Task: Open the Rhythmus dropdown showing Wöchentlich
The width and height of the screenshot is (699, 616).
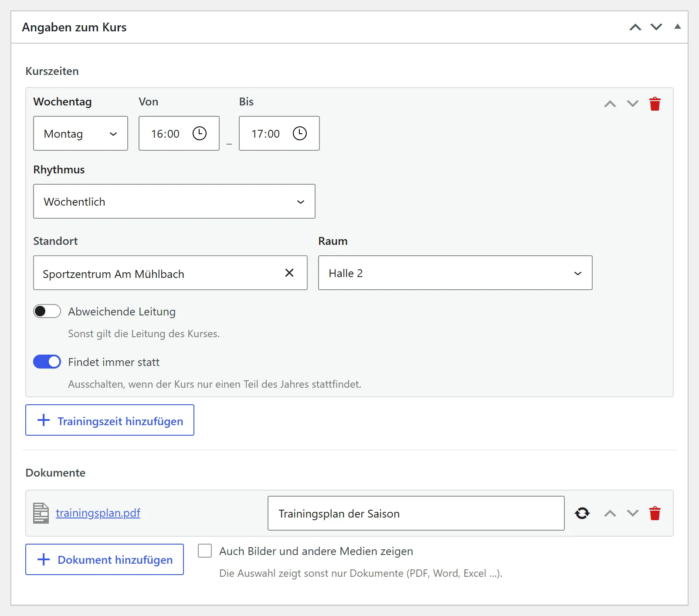Action: [x=174, y=201]
